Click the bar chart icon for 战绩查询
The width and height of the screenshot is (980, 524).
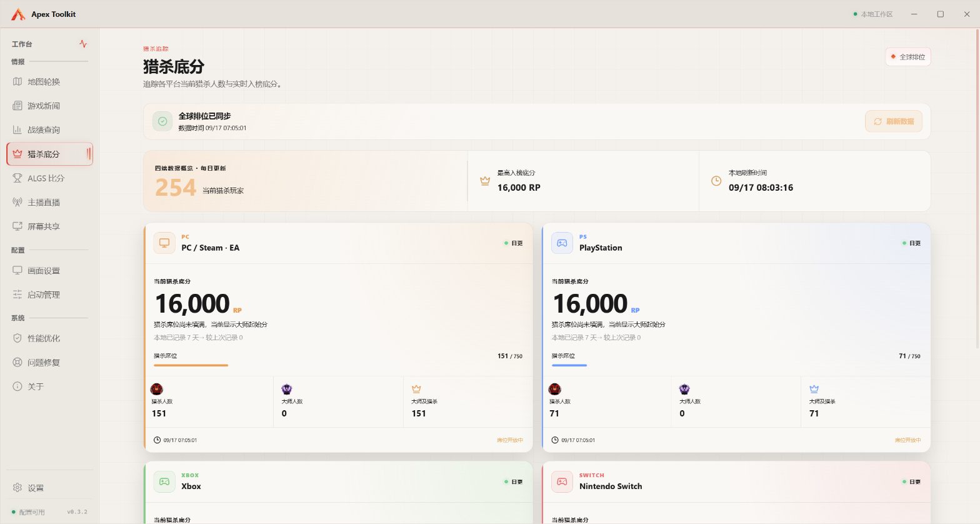coord(17,130)
